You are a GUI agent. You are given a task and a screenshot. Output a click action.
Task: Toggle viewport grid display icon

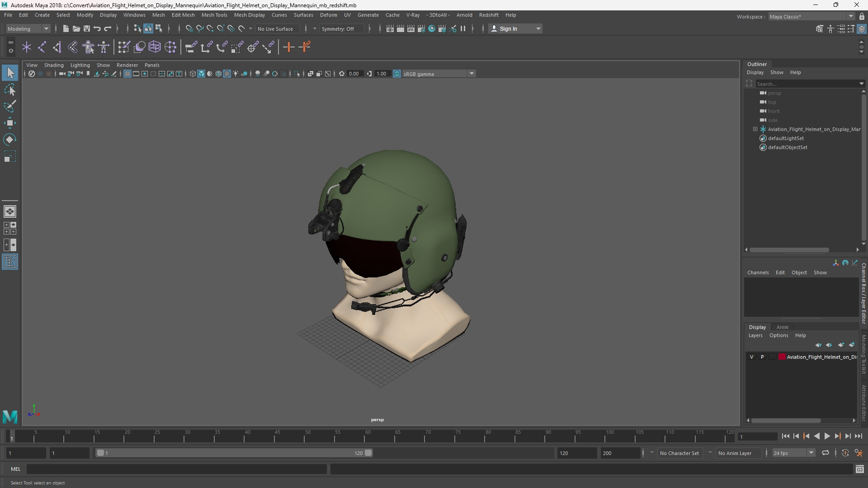coord(127,74)
